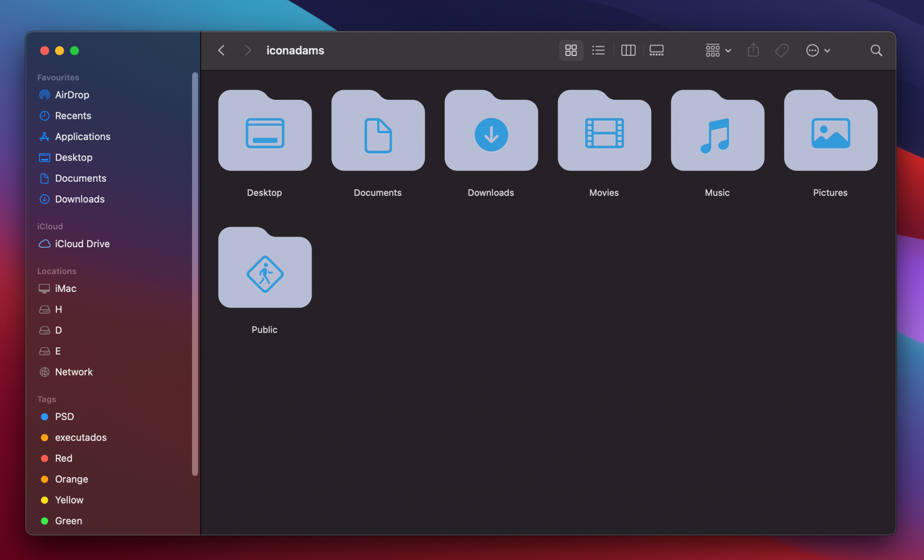Switch to list view mode
The height and width of the screenshot is (560, 924).
598,50
